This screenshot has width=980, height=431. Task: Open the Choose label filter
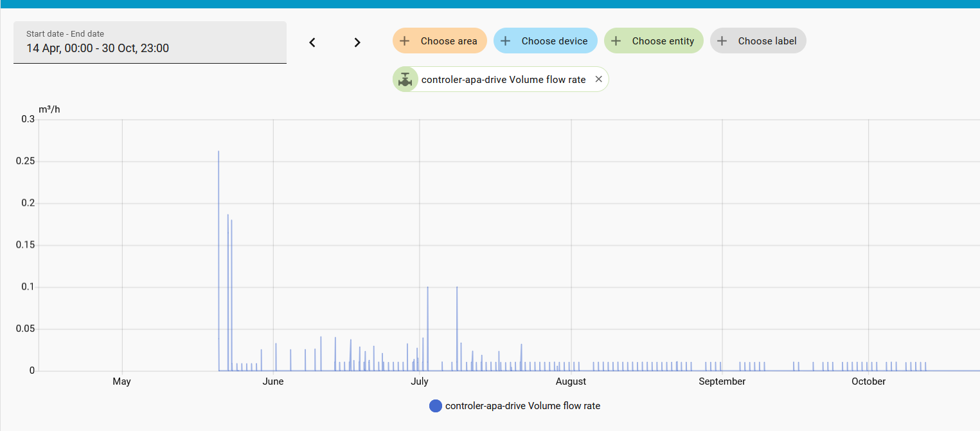[x=767, y=41]
